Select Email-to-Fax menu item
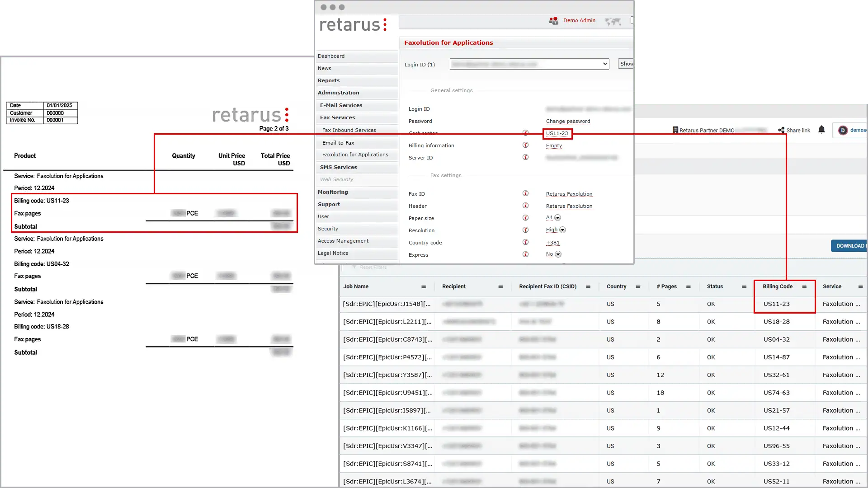Image resolution: width=868 pixels, height=488 pixels. pos(357,143)
